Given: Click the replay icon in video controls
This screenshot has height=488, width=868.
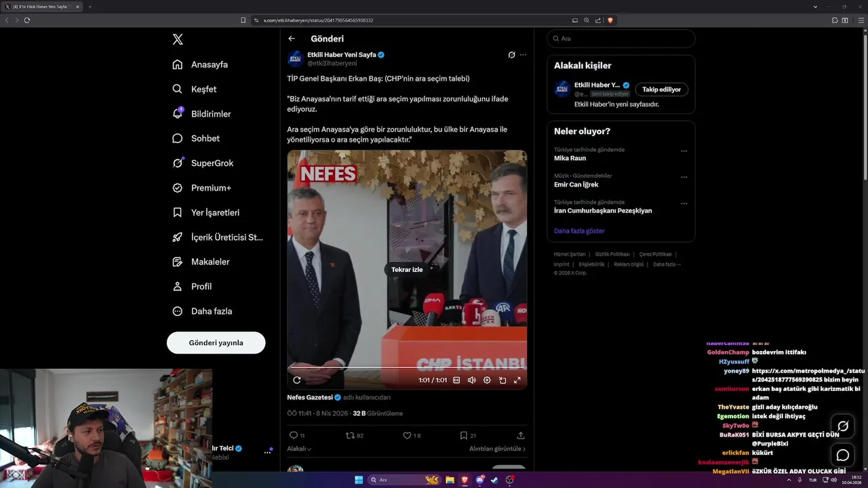Looking at the screenshot, I should 296,380.
